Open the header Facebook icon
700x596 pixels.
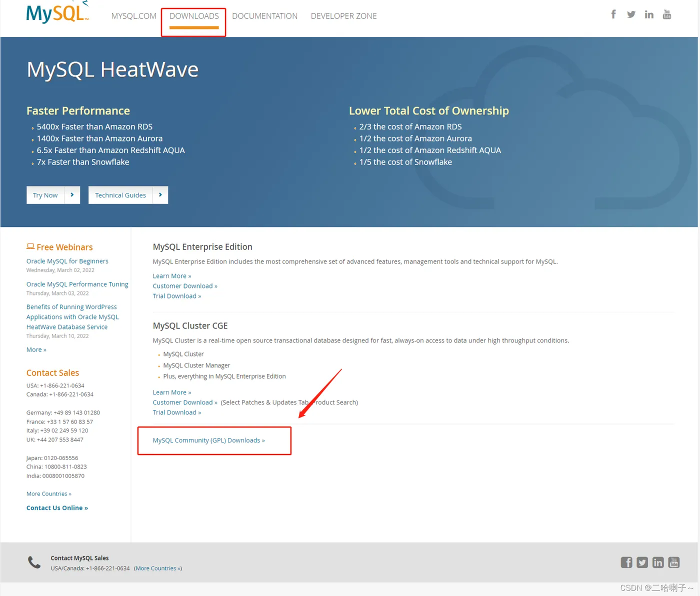tap(613, 14)
